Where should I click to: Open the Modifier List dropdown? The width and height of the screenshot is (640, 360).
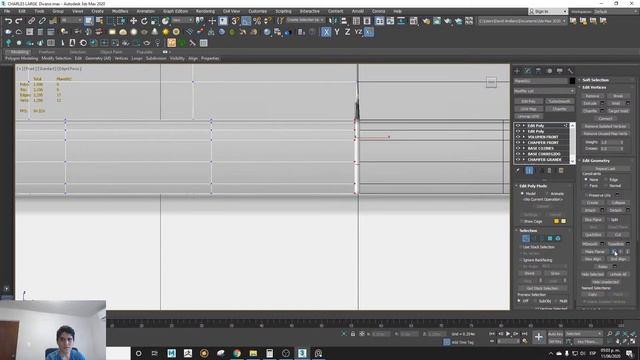click(544, 91)
